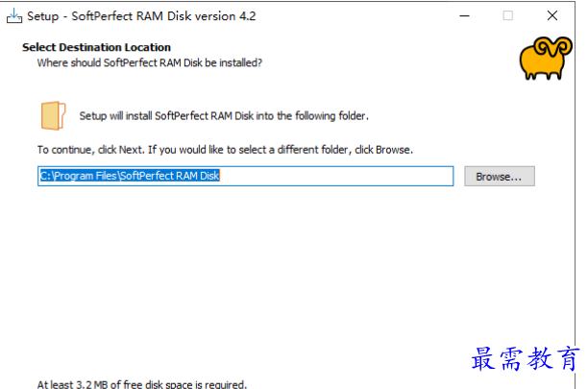The image size is (588, 389).
Task: Click the 'Setup - SoftPerfect RAM Disk version 4.2' title
Action: point(141,16)
